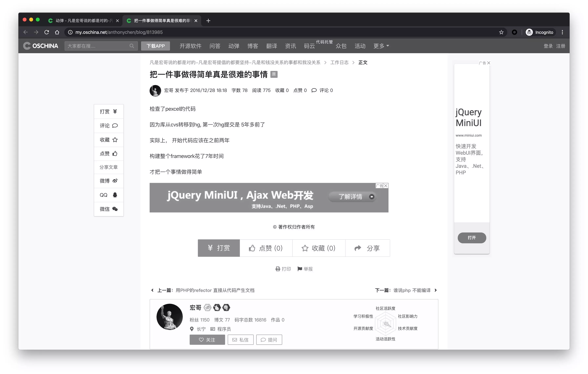Open 开源软件 nav item

[x=190, y=46]
